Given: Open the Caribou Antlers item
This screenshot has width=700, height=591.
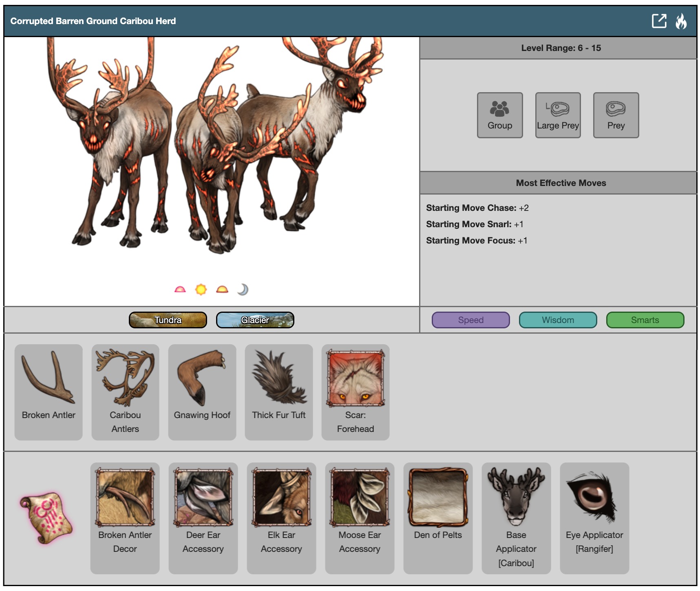Looking at the screenshot, I should click(x=125, y=392).
